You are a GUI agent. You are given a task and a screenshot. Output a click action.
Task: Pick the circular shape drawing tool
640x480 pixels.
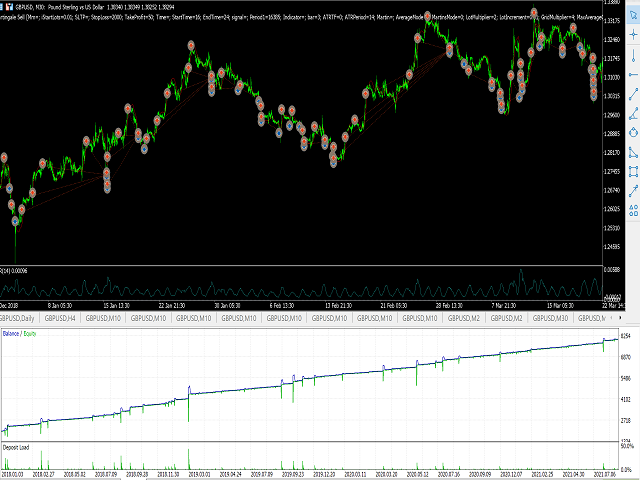coord(633,132)
